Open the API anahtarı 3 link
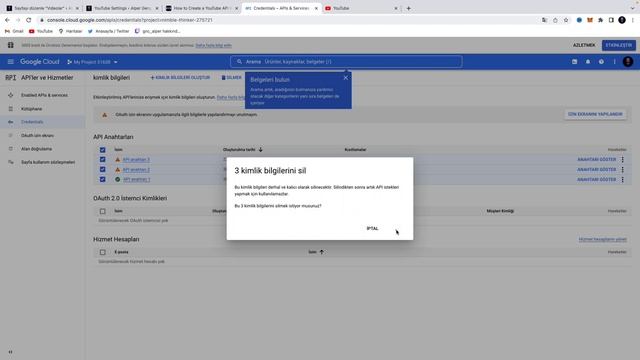640x360 pixels. pos(136,160)
